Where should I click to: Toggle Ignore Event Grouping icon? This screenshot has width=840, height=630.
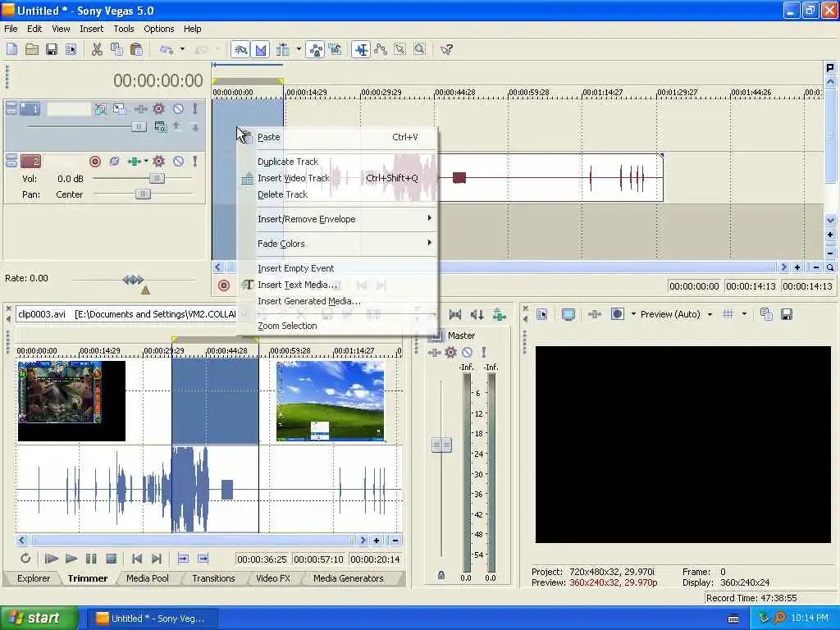click(336, 49)
